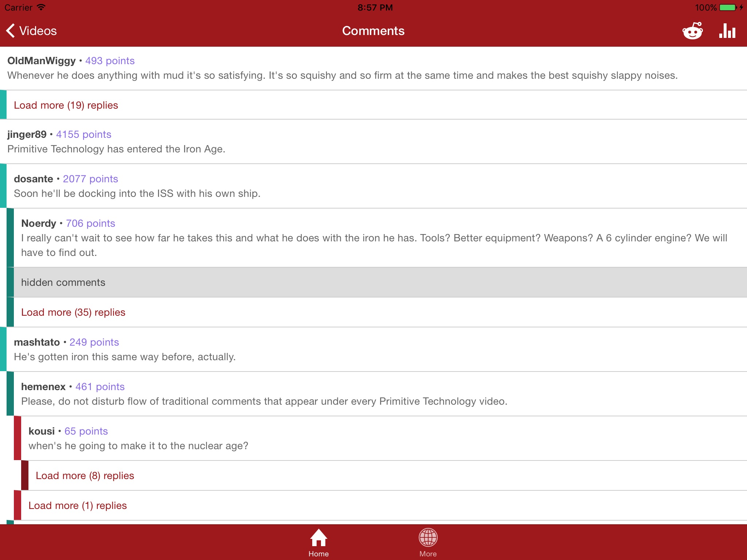Open the bar chart stats icon
The width and height of the screenshot is (747, 560).
(727, 31)
